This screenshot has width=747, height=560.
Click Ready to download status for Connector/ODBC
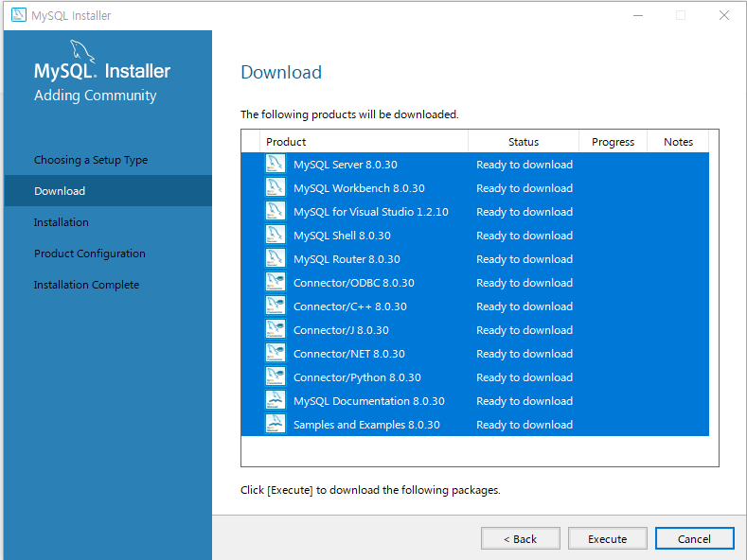[525, 283]
